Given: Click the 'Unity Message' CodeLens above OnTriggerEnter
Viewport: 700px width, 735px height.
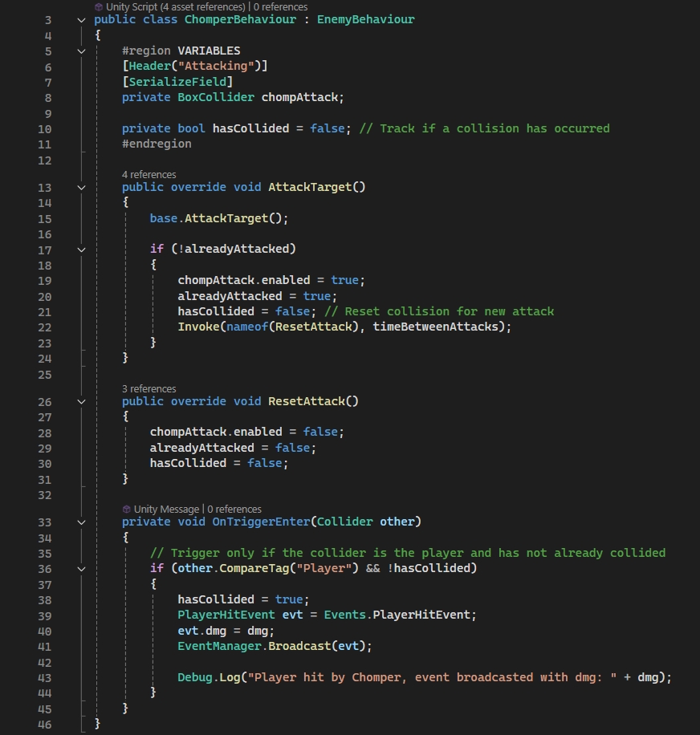Looking at the screenshot, I should (x=166, y=509).
